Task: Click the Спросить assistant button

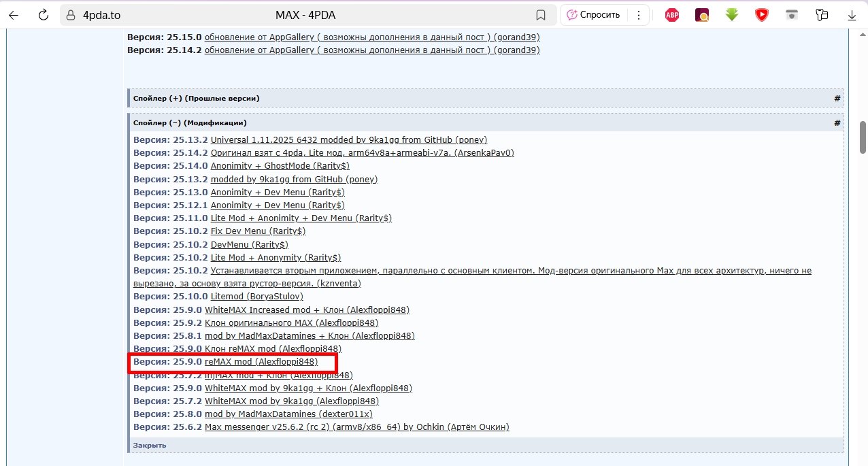Action: pos(592,15)
